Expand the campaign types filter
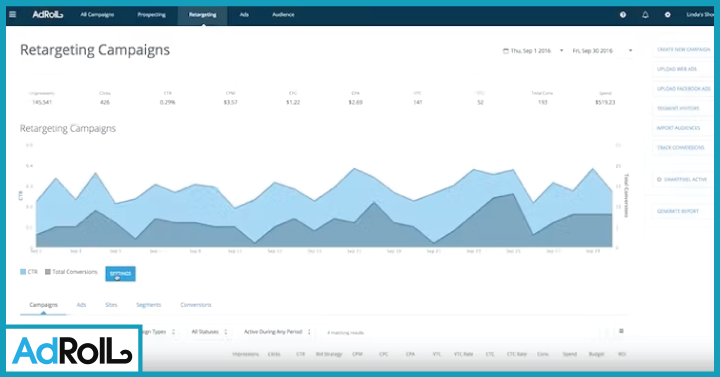Screen dimensions: 720x377 158,332
